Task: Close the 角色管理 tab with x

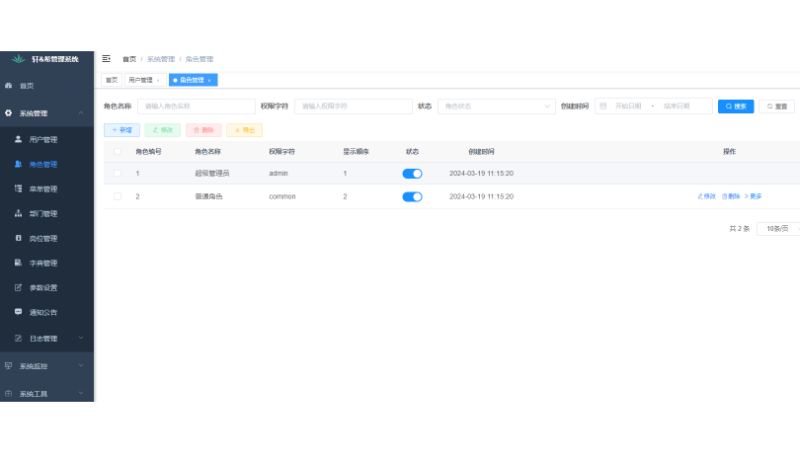Action: point(209,81)
